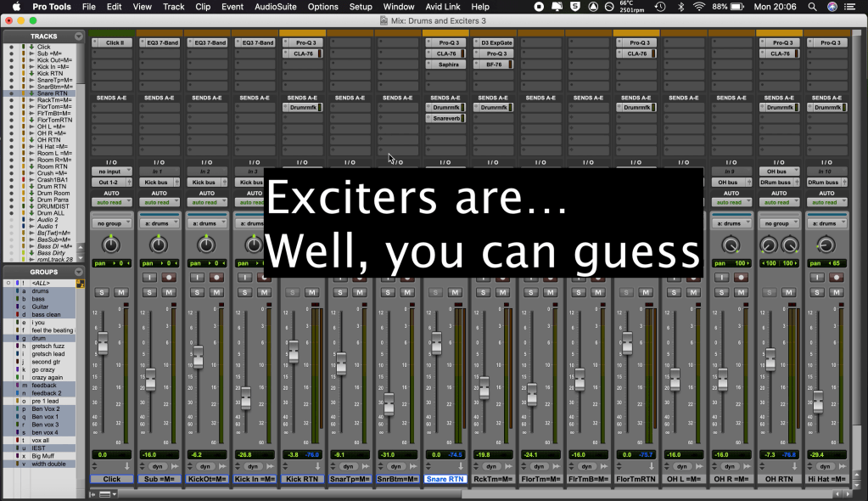The width and height of the screenshot is (868, 501).
Task: Select the OH RTN track name
Action: point(780,479)
